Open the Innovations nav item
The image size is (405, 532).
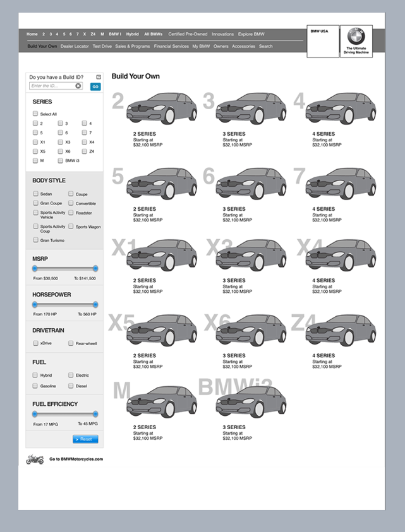222,34
